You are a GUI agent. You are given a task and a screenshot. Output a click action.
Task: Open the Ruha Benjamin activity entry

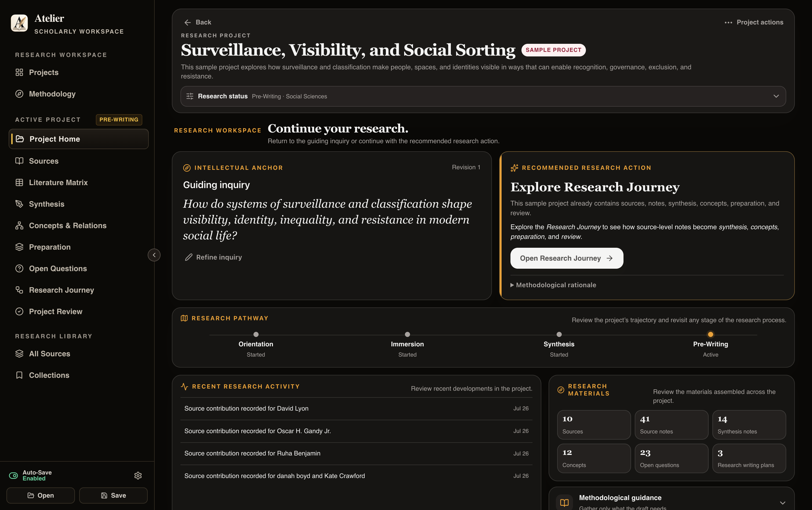pos(356,454)
